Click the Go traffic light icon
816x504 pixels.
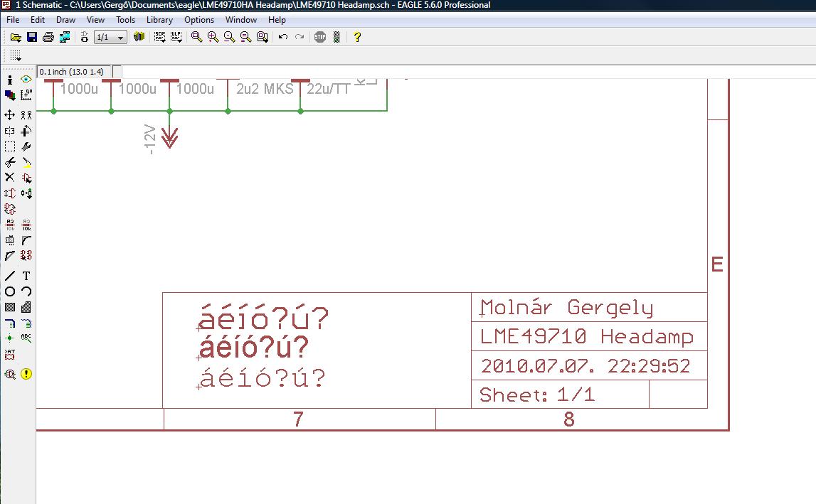[337, 37]
